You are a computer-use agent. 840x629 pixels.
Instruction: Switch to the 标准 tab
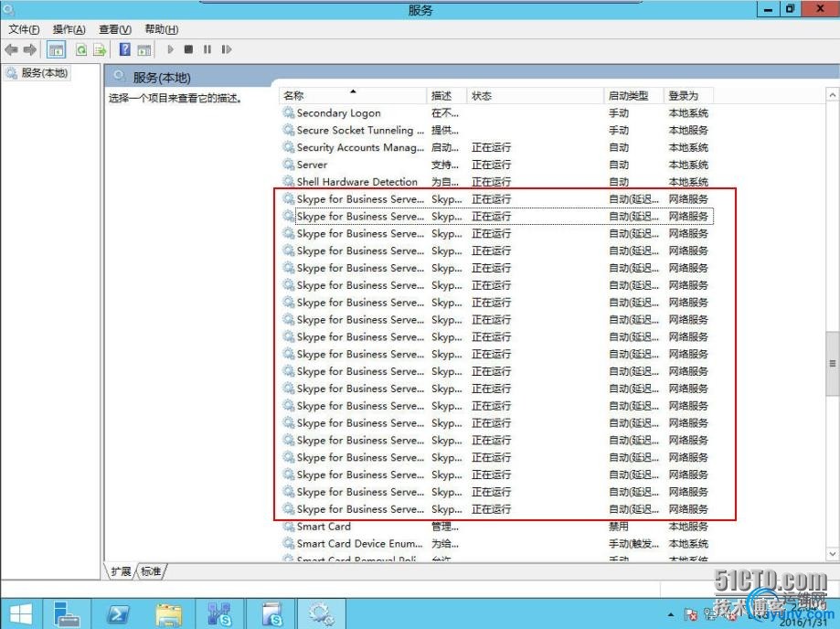coord(151,571)
